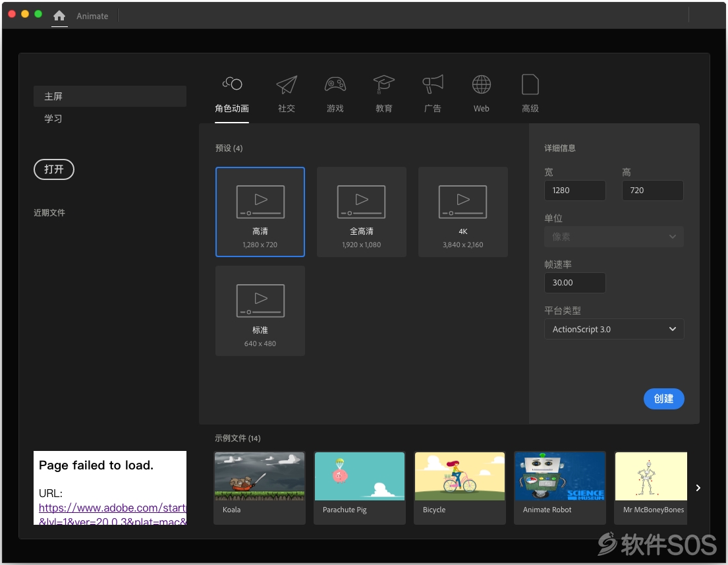Select the 高级 blank document icon
Screen dimensions: 728x565
click(530, 84)
